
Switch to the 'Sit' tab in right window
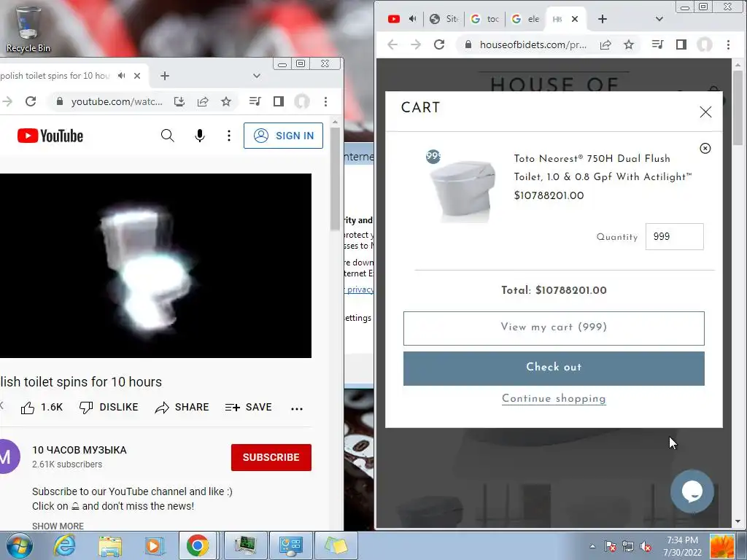pos(445,19)
